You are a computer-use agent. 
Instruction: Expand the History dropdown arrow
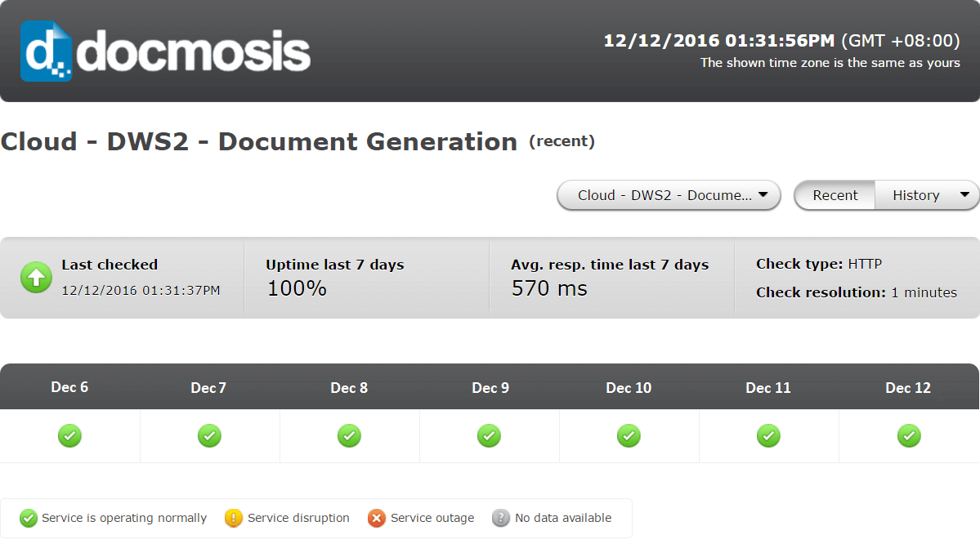point(964,195)
